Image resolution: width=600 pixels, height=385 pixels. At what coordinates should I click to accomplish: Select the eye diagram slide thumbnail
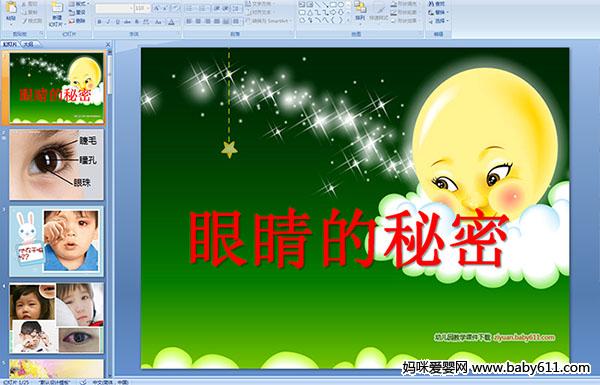(57, 164)
